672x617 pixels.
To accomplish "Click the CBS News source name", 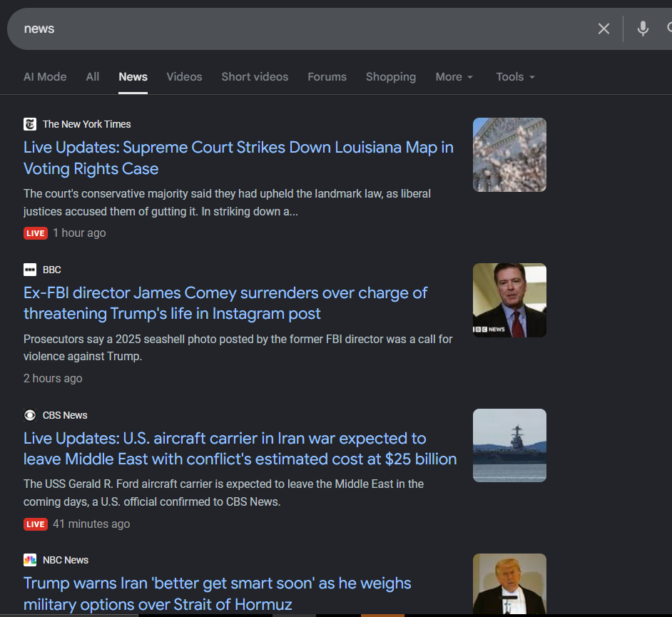I will click(x=65, y=415).
